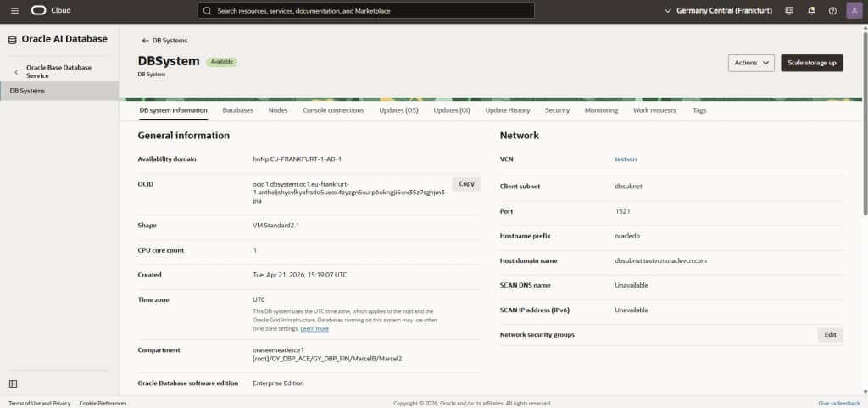Edit Network security groups
Screen dimensions: 868x408
831,335
